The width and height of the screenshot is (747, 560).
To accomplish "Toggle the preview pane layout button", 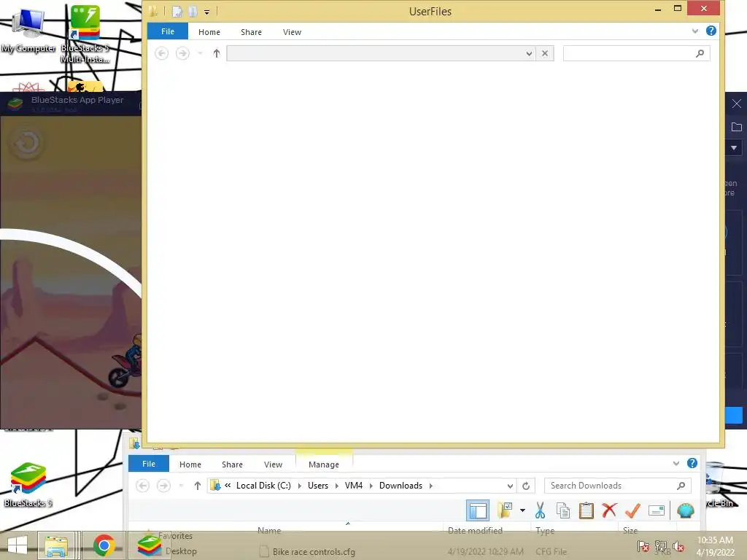I will coord(477,510).
